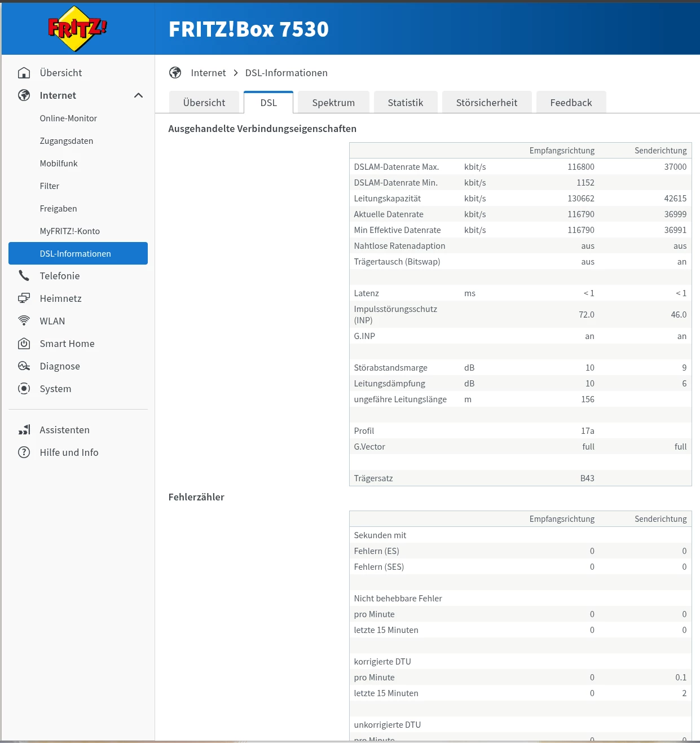Viewport: 700px width, 743px height.
Task: Click Aktuelle Datenrate row label
Action: coord(389,214)
